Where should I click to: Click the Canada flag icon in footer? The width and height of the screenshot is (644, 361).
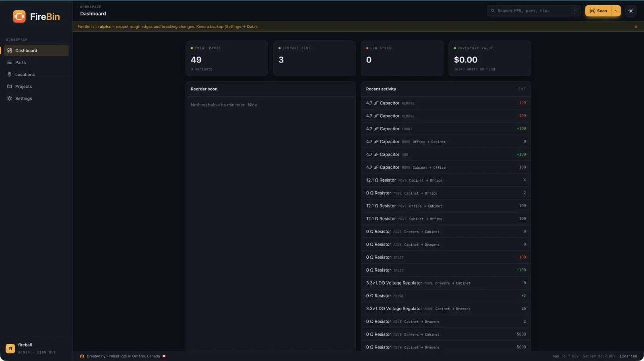point(164,356)
